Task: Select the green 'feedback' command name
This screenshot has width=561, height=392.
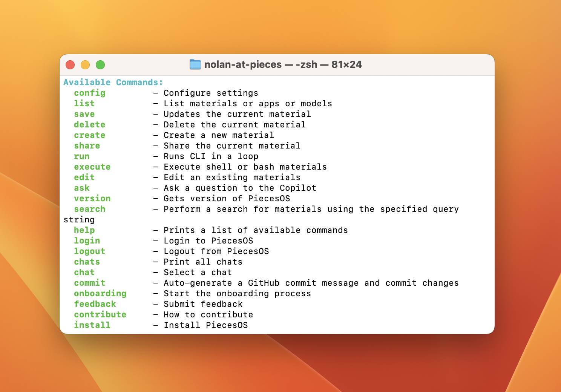Action: click(95, 304)
